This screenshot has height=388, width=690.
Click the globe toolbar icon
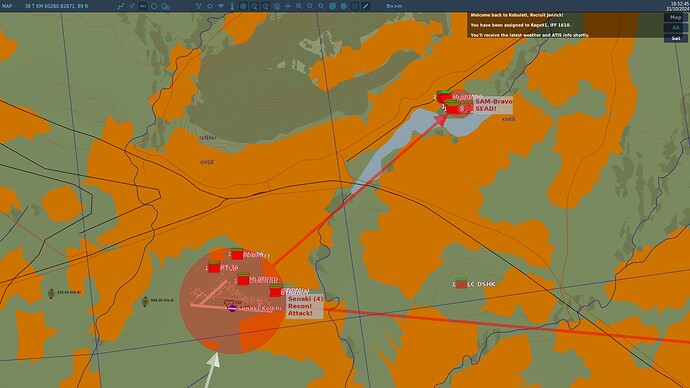click(x=344, y=6)
